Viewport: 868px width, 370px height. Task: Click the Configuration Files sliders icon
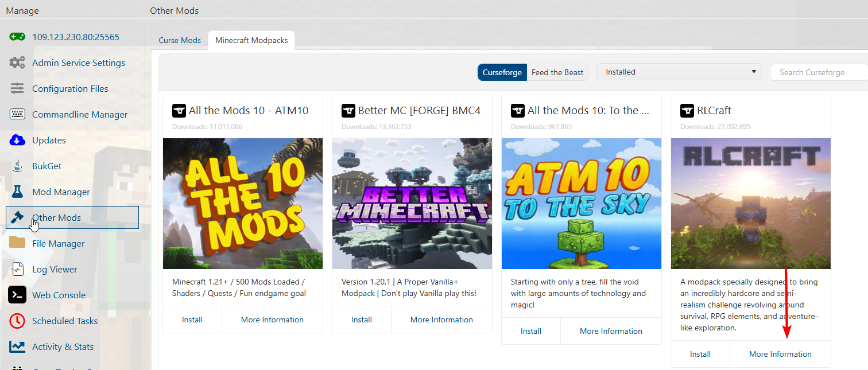point(17,88)
